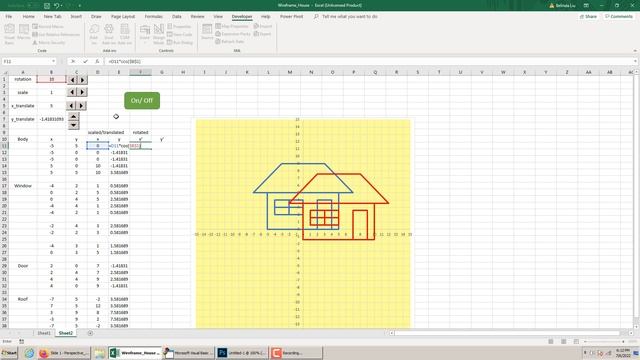Click inside the formula bar
The height and width of the screenshot is (360, 640).
pos(369,61)
